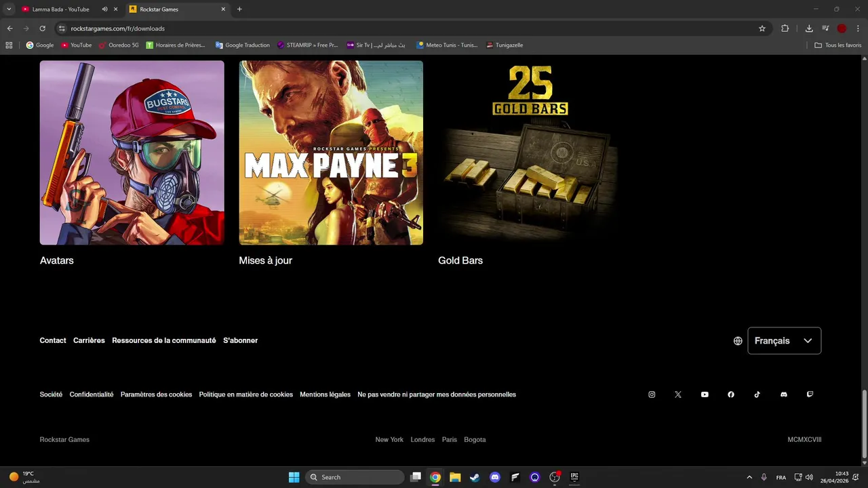Close the Rockstar Games tab
Screen dimensions: 868x488
coord(223,9)
